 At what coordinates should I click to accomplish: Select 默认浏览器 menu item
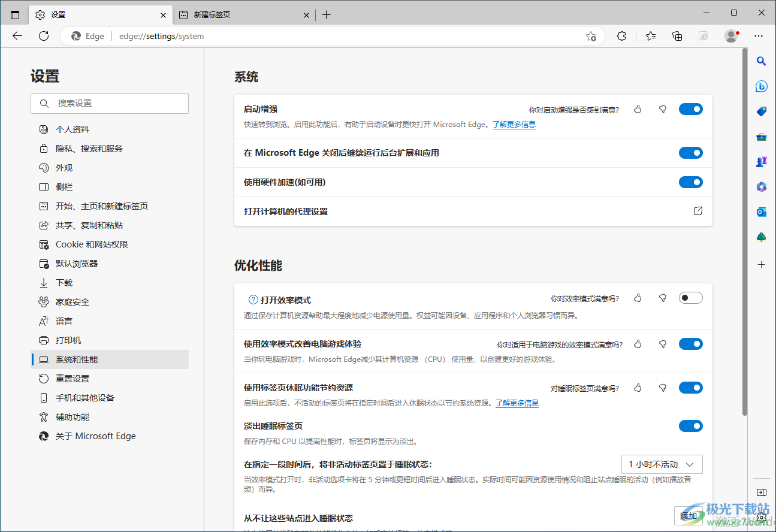click(x=110, y=264)
